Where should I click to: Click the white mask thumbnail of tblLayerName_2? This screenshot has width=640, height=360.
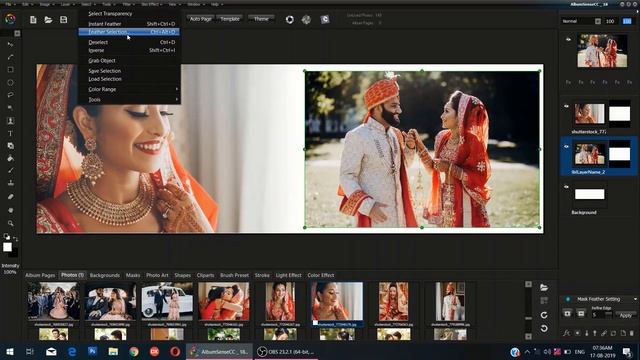click(620, 154)
